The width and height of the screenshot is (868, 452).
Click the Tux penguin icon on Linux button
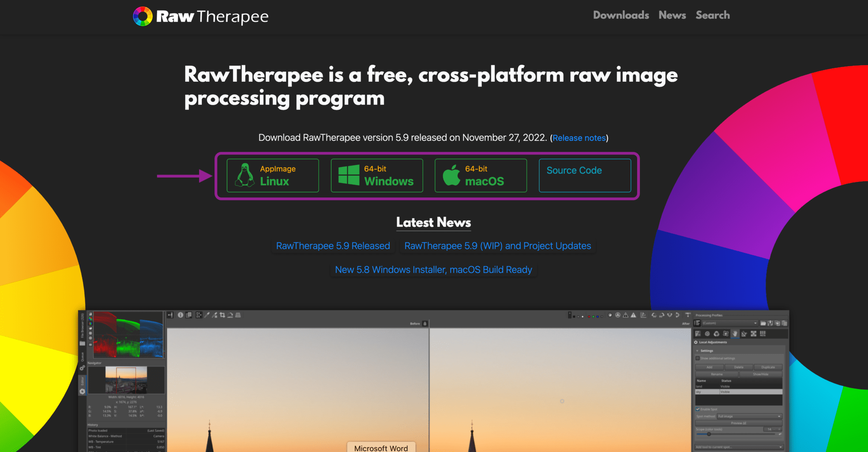(244, 175)
